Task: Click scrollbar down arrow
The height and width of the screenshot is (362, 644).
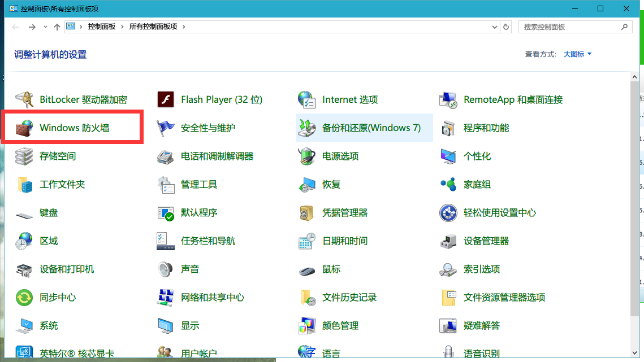Action: point(634,353)
